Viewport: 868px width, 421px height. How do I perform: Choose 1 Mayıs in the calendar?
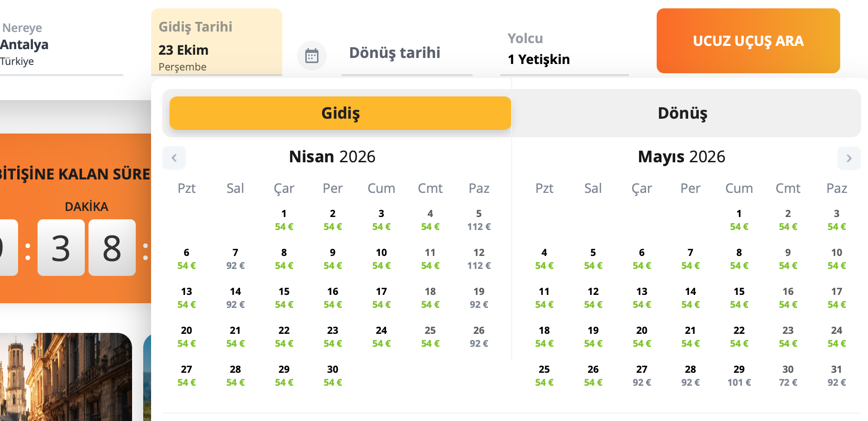739,220
